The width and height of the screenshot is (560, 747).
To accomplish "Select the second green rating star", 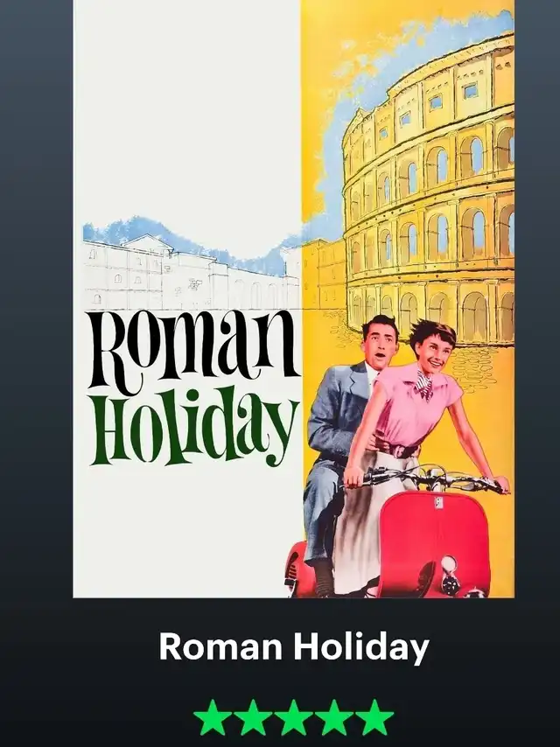I will coord(253,717).
